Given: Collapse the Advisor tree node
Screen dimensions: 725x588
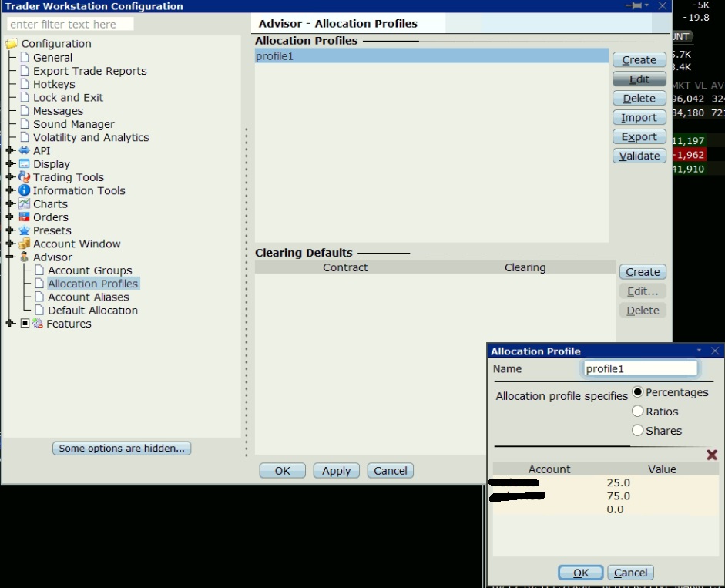Looking at the screenshot, I should pyautogui.click(x=10, y=257).
